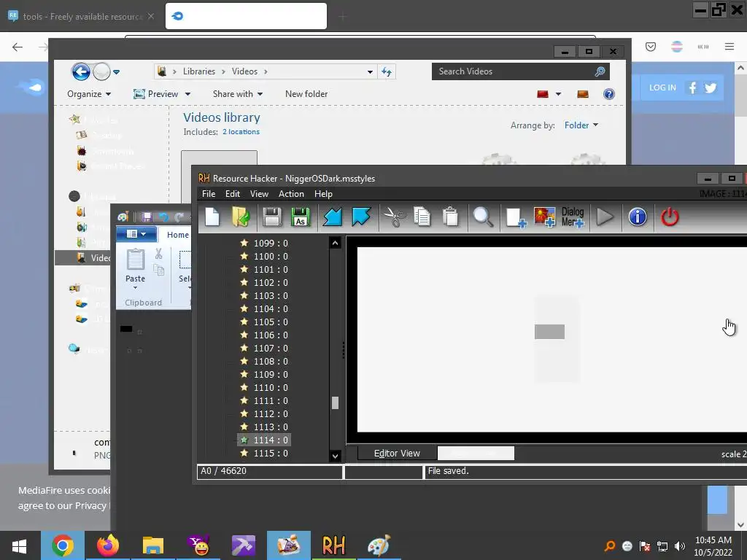
Task: Open Firefox from the taskbar
Action: coord(108,545)
